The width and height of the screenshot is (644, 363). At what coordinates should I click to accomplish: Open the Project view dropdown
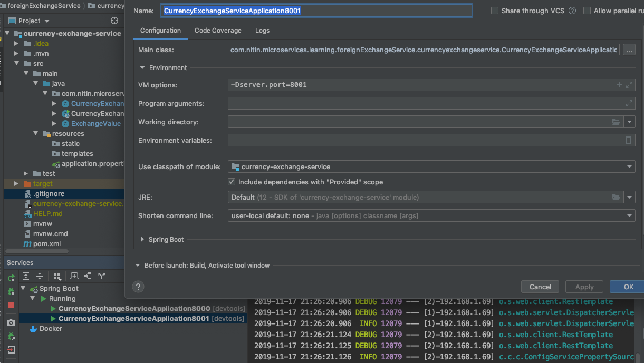(47, 21)
